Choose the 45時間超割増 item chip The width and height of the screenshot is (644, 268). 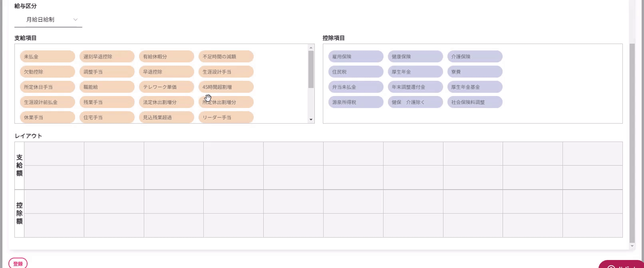(226, 87)
